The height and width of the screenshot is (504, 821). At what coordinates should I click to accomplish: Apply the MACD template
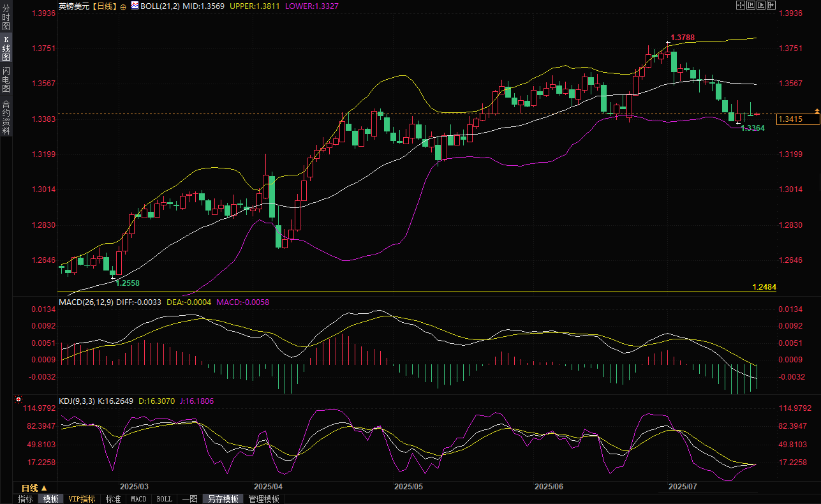coord(138,499)
